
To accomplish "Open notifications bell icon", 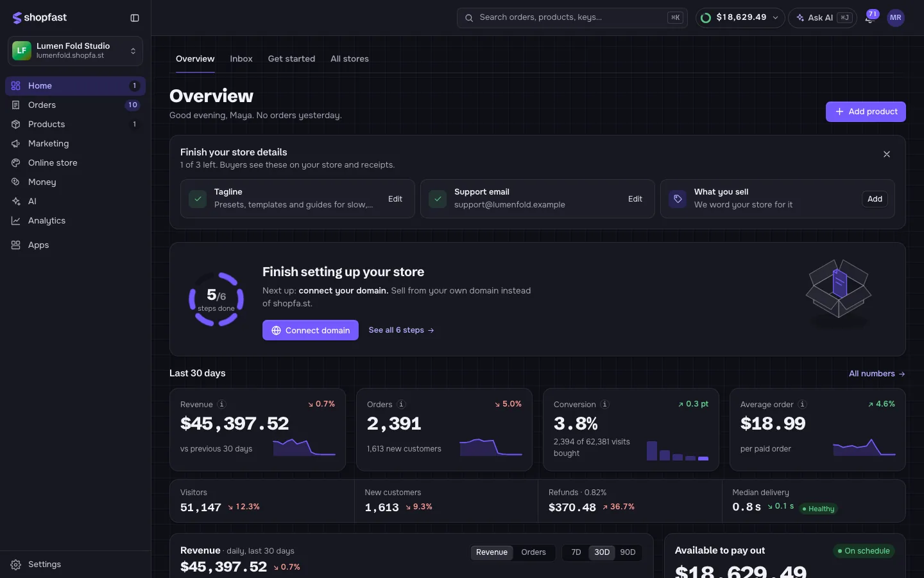I will (869, 18).
